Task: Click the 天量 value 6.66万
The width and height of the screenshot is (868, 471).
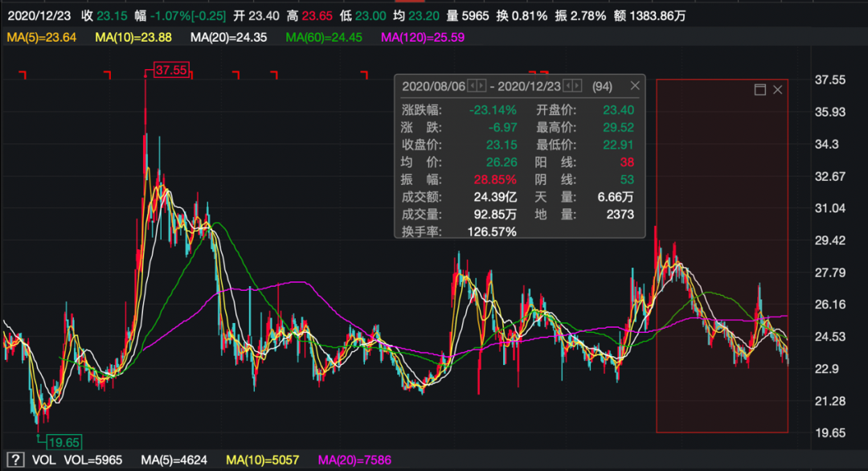Action: click(616, 197)
